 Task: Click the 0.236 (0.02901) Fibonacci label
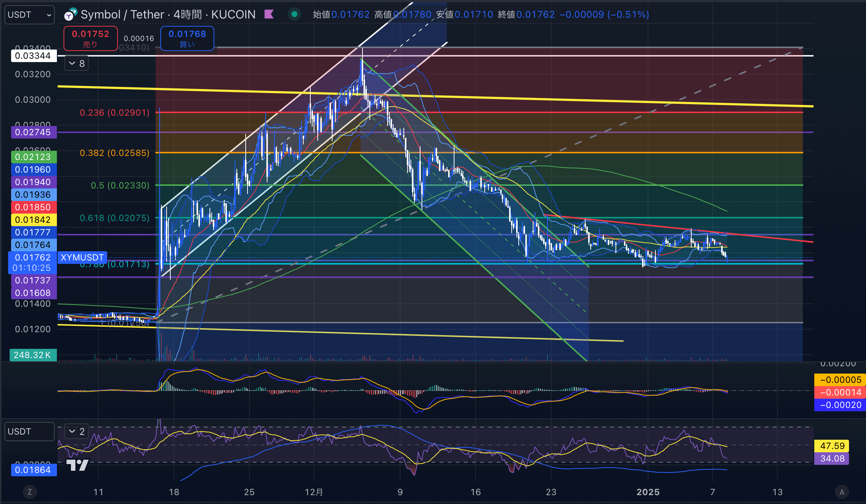tap(115, 113)
